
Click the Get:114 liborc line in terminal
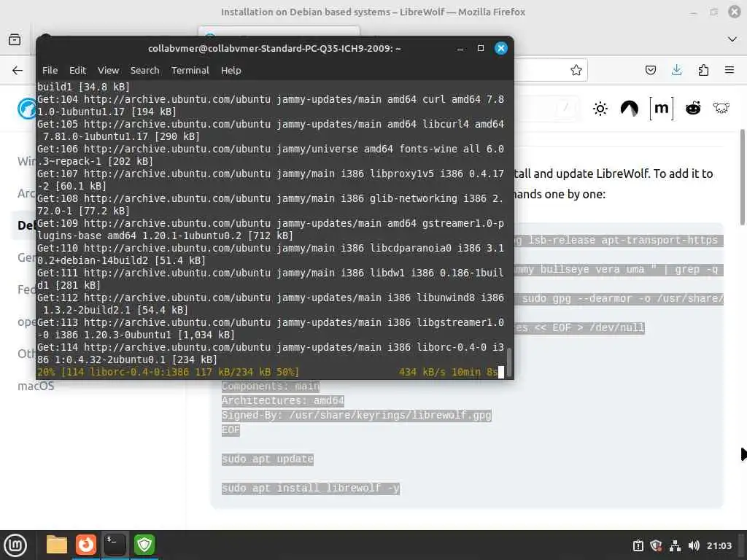pos(270,354)
